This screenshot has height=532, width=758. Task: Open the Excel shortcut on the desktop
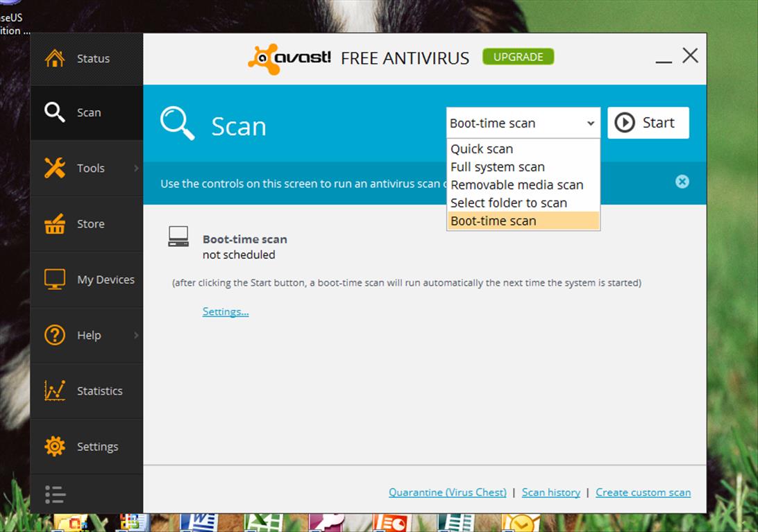click(264, 523)
